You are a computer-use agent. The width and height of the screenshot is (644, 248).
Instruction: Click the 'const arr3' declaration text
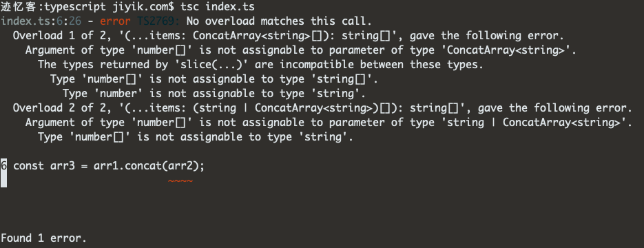pos(44,166)
